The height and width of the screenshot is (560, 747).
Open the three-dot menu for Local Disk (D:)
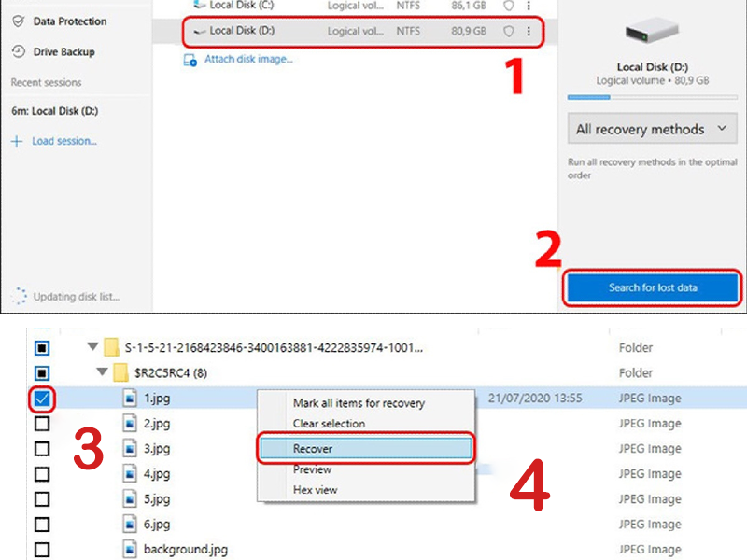click(x=529, y=31)
